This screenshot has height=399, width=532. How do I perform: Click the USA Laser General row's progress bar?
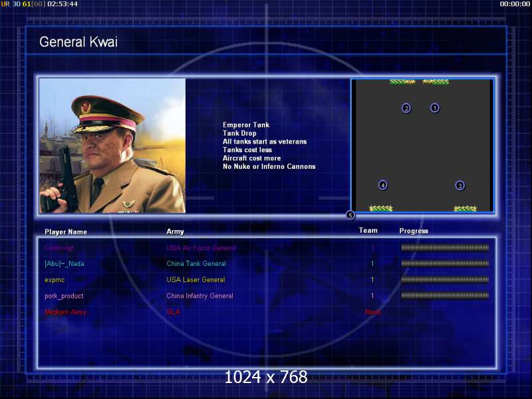pos(445,279)
